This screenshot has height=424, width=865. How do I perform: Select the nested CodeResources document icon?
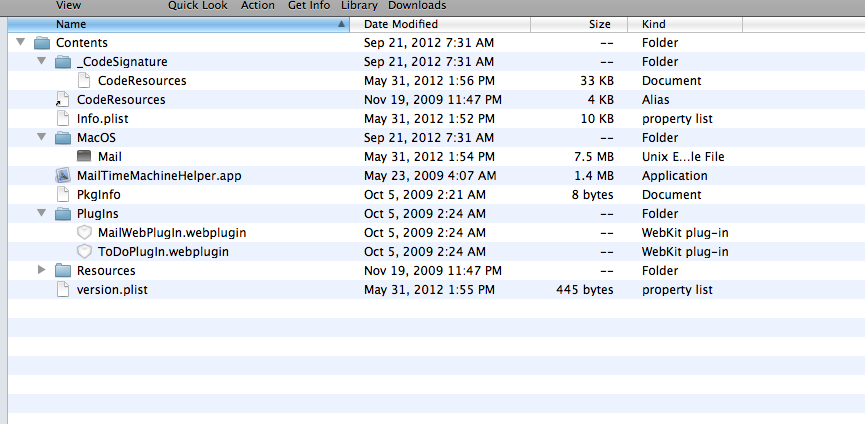[x=84, y=80]
